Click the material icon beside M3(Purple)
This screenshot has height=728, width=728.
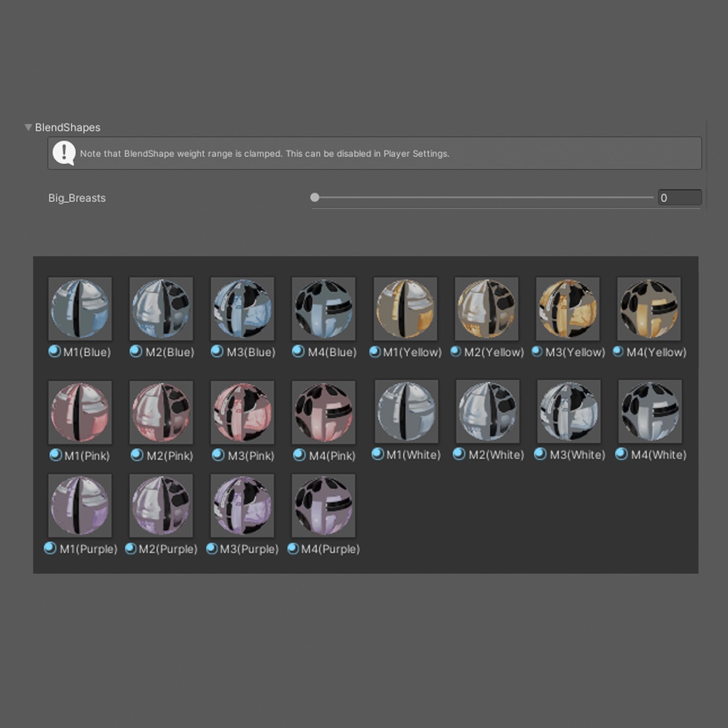tap(212, 549)
